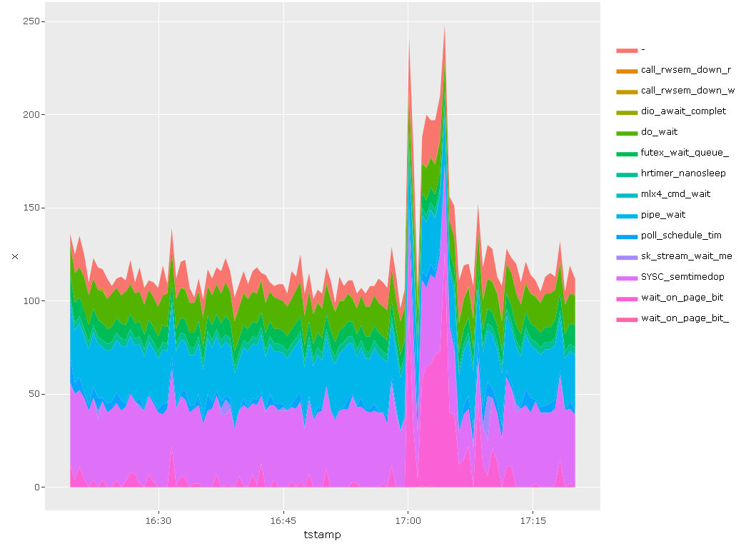756x546 pixels.
Task: Select the mlx4_cmd_wait legend text label
Action: (675, 194)
